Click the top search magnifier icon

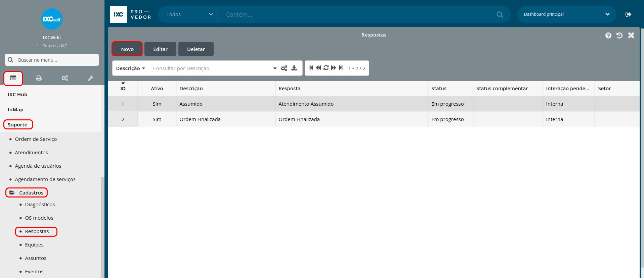[x=500, y=14]
